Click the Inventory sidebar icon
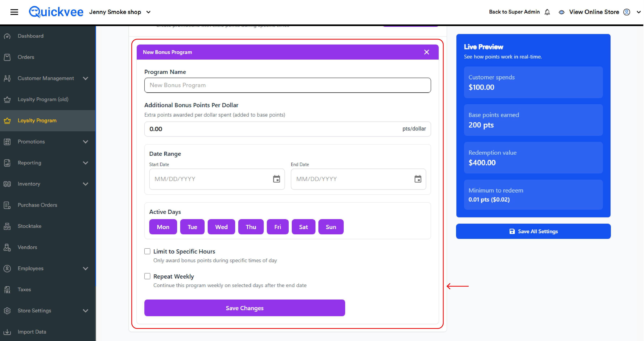The height and width of the screenshot is (341, 644). click(x=7, y=184)
